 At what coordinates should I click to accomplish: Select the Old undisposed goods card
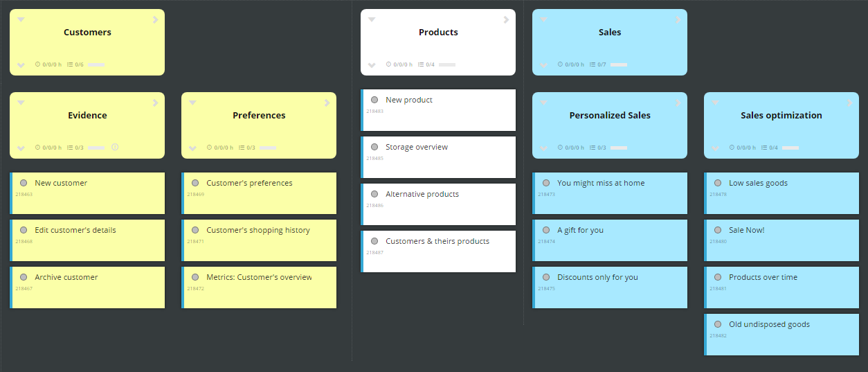pyautogui.click(x=781, y=335)
